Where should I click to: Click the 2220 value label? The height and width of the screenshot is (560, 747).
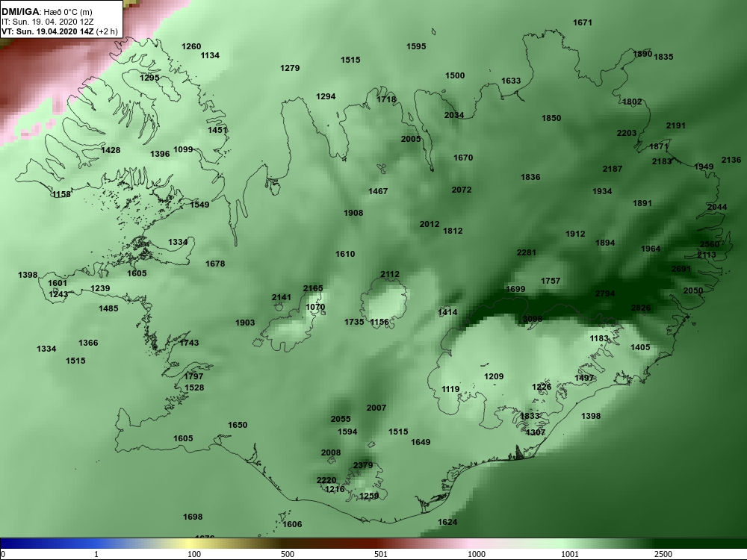pyautogui.click(x=326, y=480)
